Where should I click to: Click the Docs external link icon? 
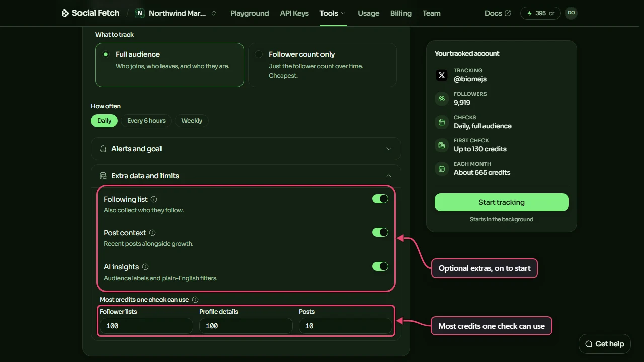pyautogui.click(x=508, y=13)
